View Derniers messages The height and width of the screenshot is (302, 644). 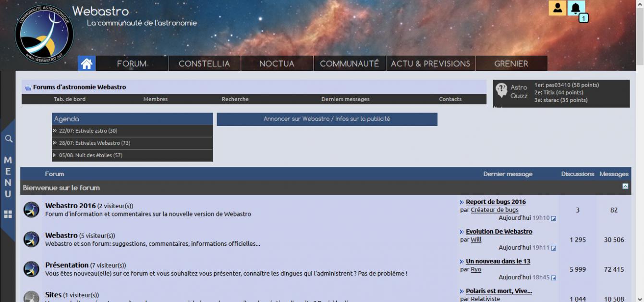coord(345,99)
